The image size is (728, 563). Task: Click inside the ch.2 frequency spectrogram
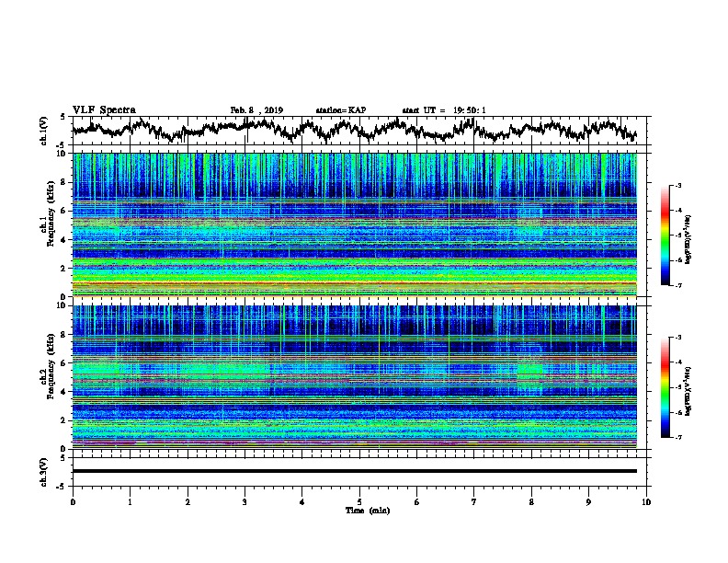[x=355, y=377]
